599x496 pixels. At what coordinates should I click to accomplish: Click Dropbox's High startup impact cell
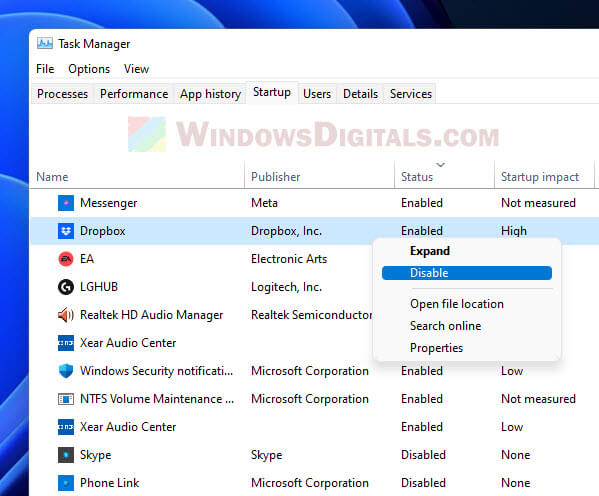coord(514,231)
